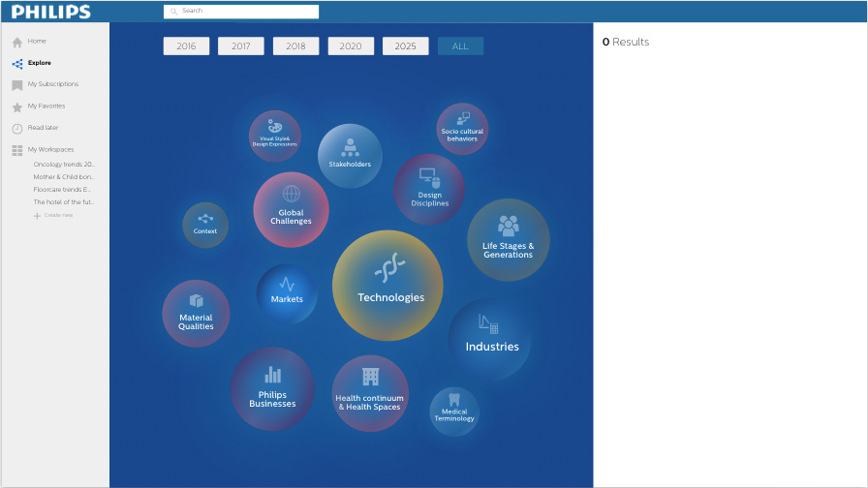
Task: Open the Industries bubble
Action: pos(489,339)
